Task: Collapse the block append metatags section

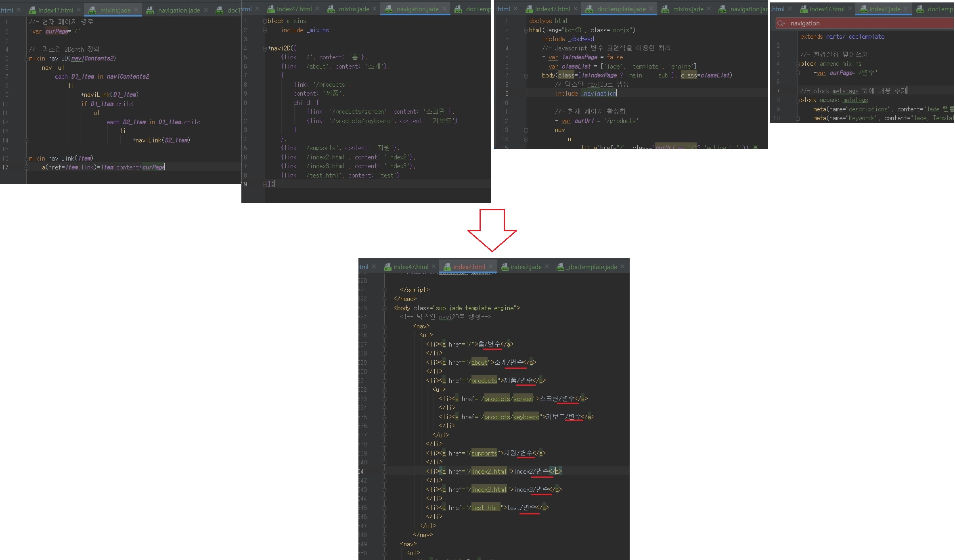Action: (798, 100)
